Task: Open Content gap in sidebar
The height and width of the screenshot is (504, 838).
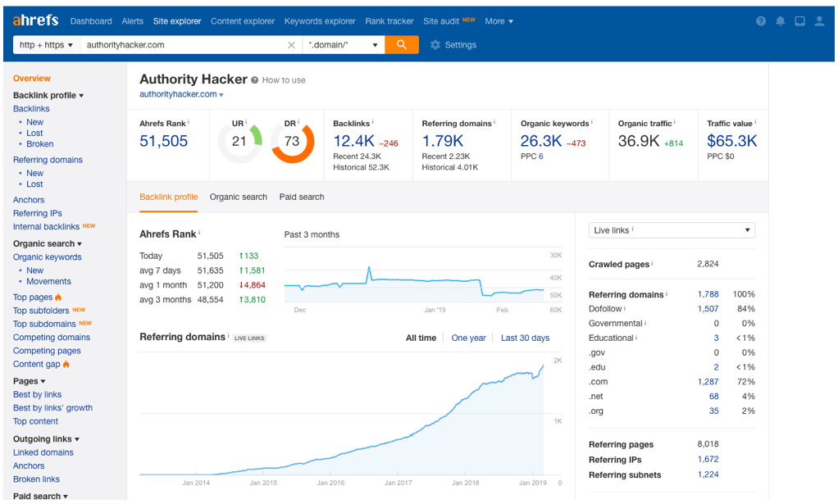Action: [x=36, y=364]
